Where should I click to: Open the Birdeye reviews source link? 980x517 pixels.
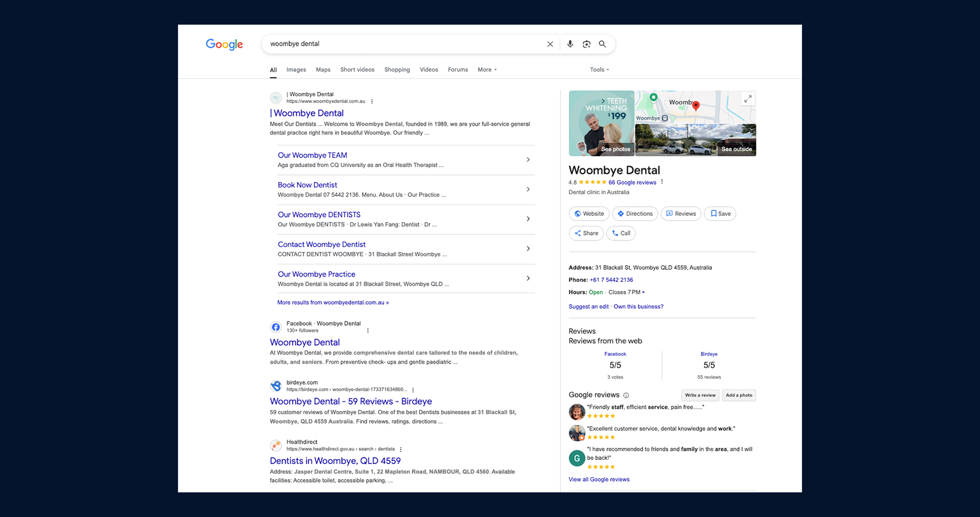pyautogui.click(x=709, y=354)
